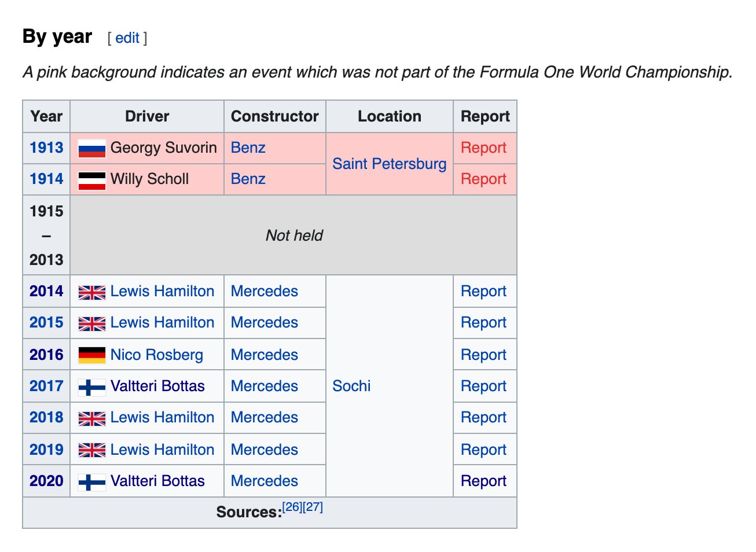
Task: Open the 2020 year link
Action: (46, 481)
